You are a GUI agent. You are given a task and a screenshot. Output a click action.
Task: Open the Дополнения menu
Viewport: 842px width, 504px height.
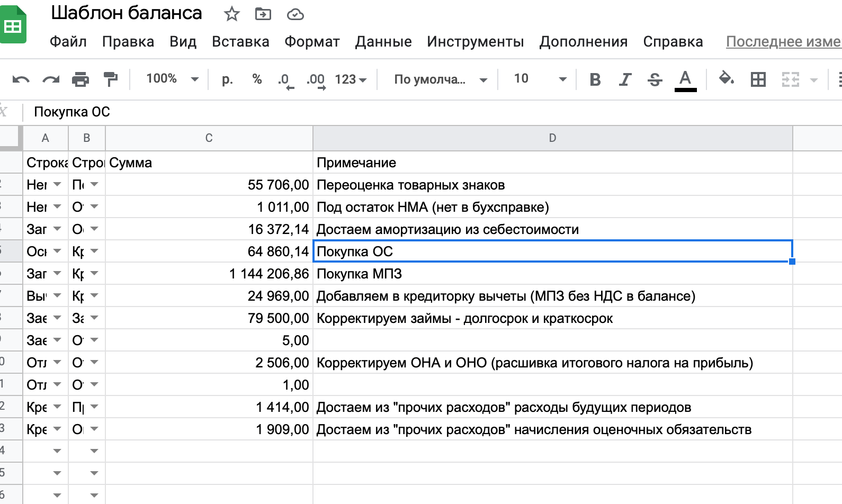(584, 42)
